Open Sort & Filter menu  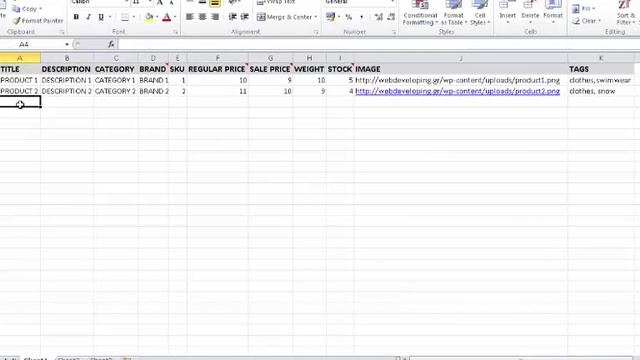625,13
